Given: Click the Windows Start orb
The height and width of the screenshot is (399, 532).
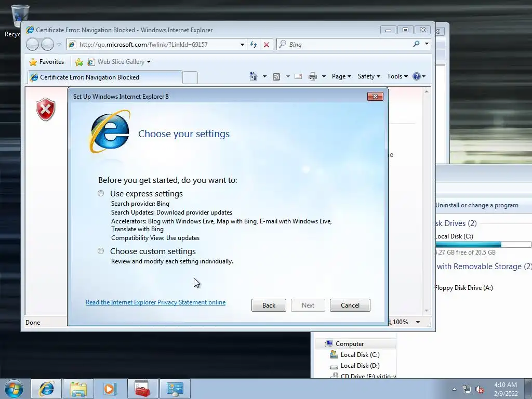Looking at the screenshot, I should (14, 389).
